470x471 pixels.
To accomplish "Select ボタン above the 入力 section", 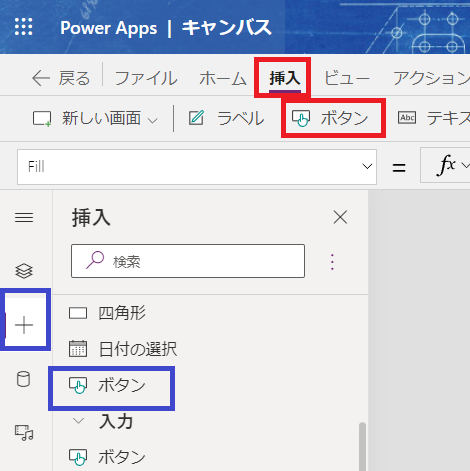I will (107, 385).
